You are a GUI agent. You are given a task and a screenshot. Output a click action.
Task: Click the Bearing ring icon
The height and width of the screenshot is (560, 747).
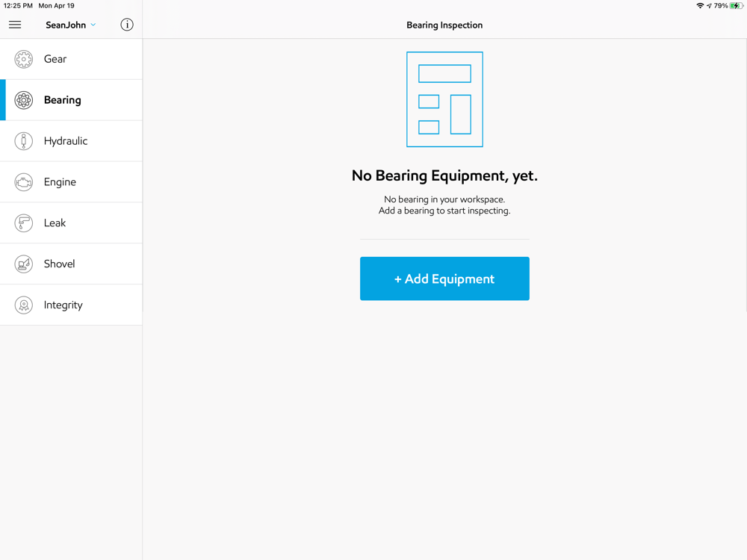[x=23, y=100]
